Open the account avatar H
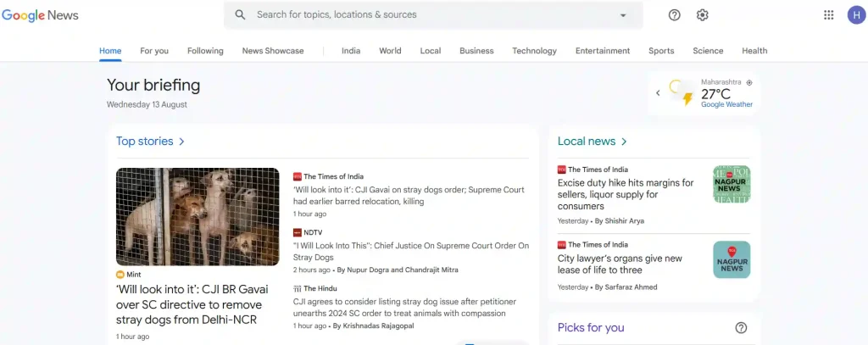Screen dimensions: 868x345 (856, 15)
